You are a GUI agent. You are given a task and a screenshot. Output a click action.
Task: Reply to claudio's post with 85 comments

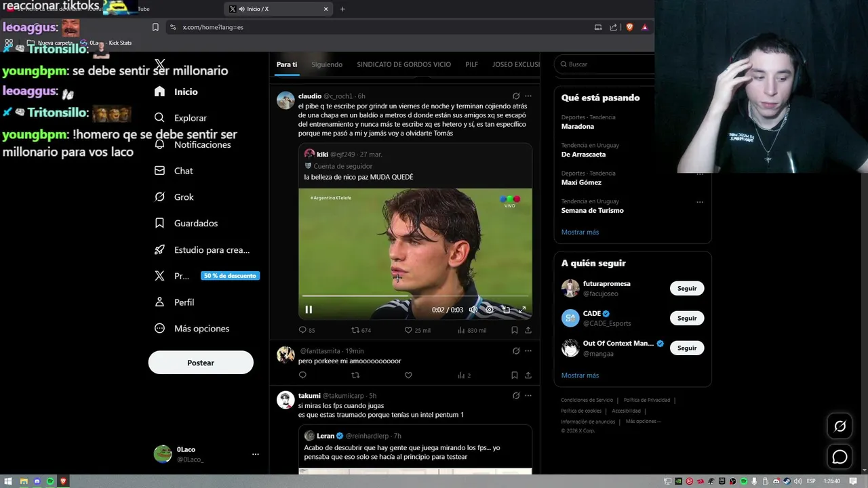click(x=307, y=330)
